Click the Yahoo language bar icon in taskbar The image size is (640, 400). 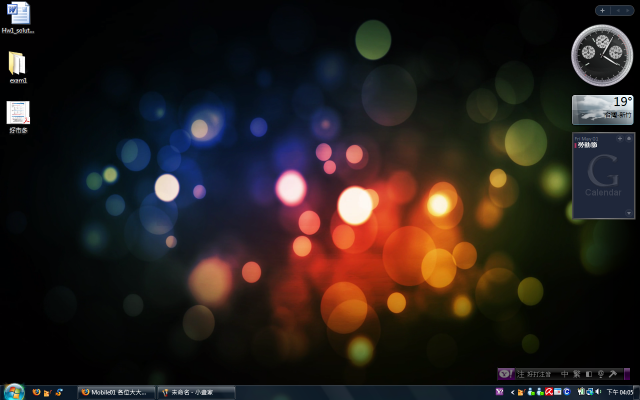point(500,392)
